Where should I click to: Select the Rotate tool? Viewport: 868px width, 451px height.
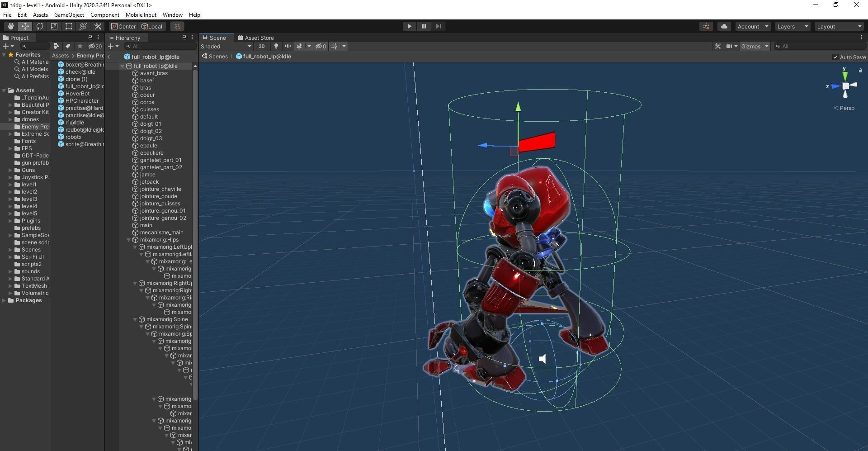(39, 26)
